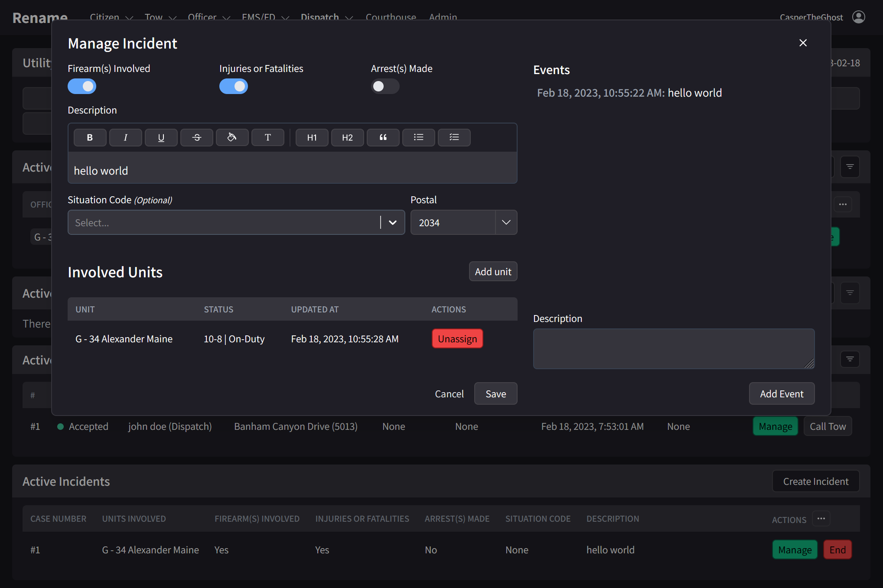883x588 pixels.
Task: Insert a block quote
Action: [383, 137]
